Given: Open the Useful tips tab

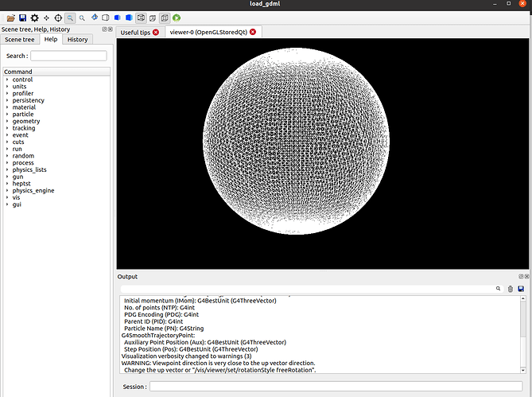Looking at the screenshot, I should click(135, 33).
